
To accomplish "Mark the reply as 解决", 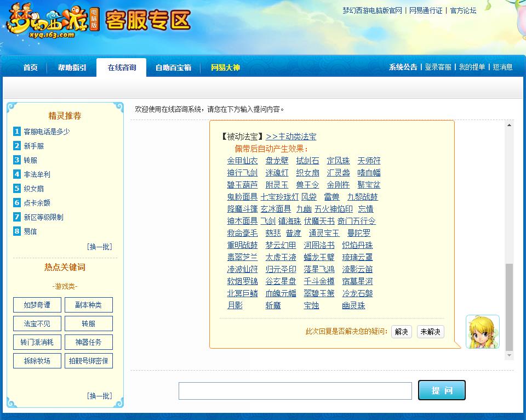I will (401, 332).
